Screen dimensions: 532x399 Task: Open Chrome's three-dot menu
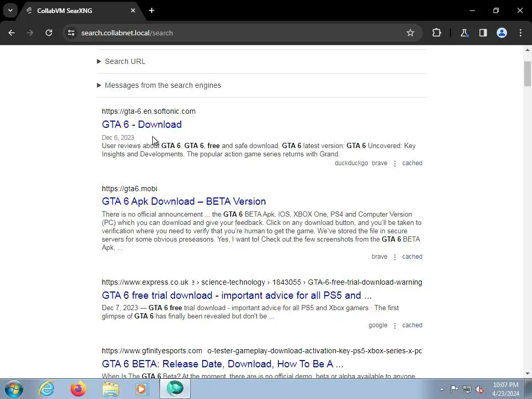pyautogui.click(x=521, y=33)
